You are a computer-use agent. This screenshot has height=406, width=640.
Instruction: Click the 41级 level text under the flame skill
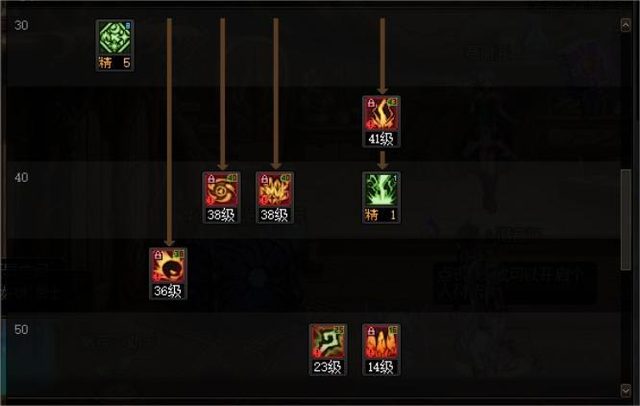point(380,140)
